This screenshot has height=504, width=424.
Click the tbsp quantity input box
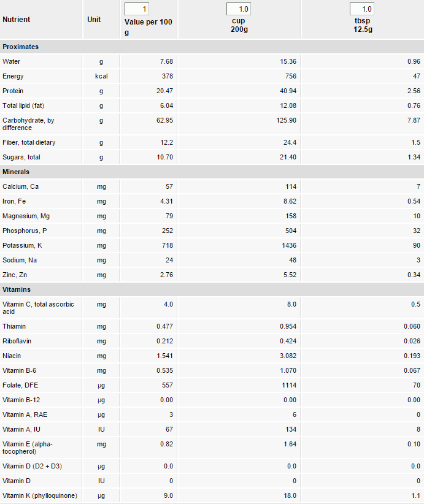tap(361, 9)
